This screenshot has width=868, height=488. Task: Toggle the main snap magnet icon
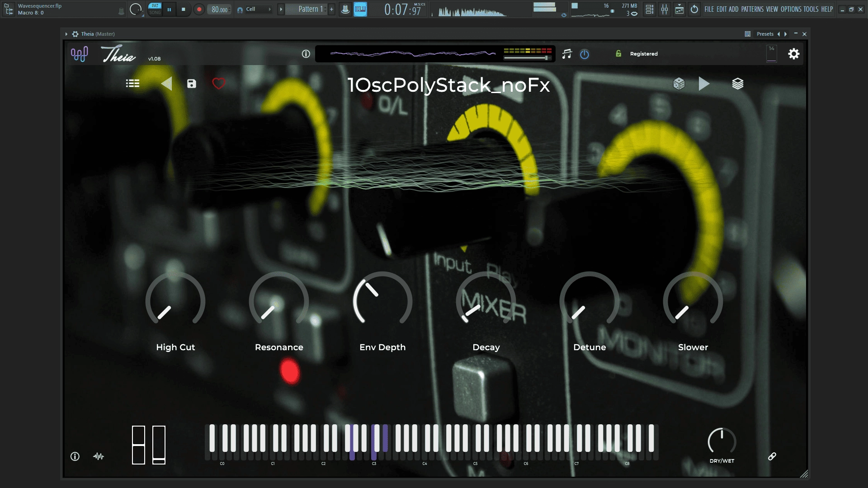[240, 9]
